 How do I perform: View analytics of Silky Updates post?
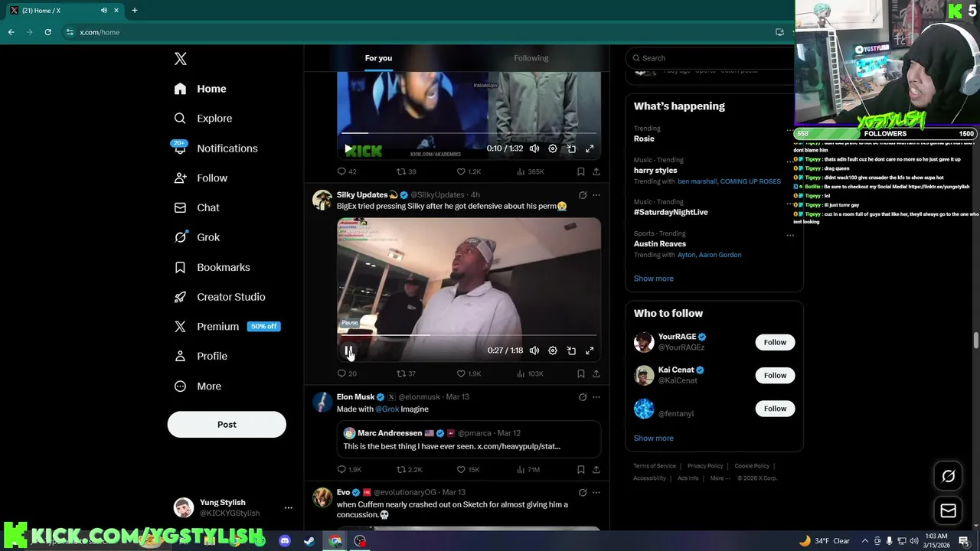(530, 373)
